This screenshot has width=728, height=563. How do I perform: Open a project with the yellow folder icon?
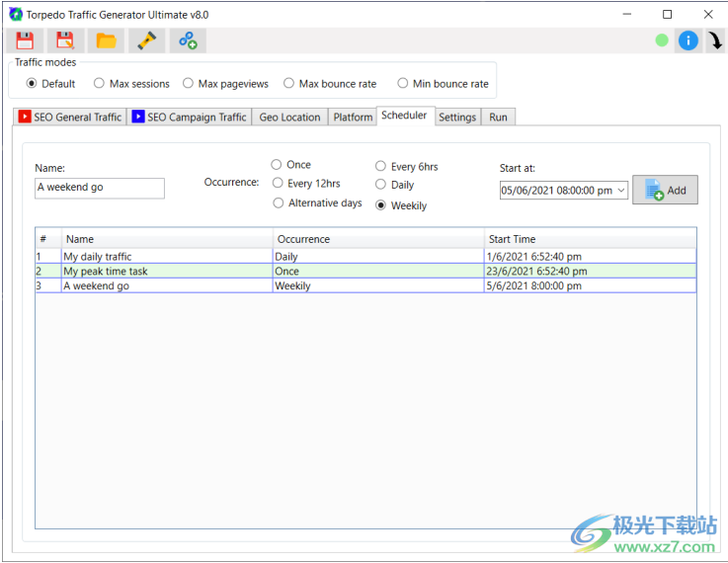[106, 40]
